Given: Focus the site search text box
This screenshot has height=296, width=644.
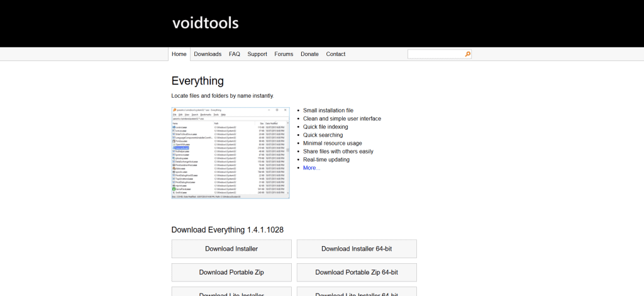Looking at the screenshot, I should [435, 54].
